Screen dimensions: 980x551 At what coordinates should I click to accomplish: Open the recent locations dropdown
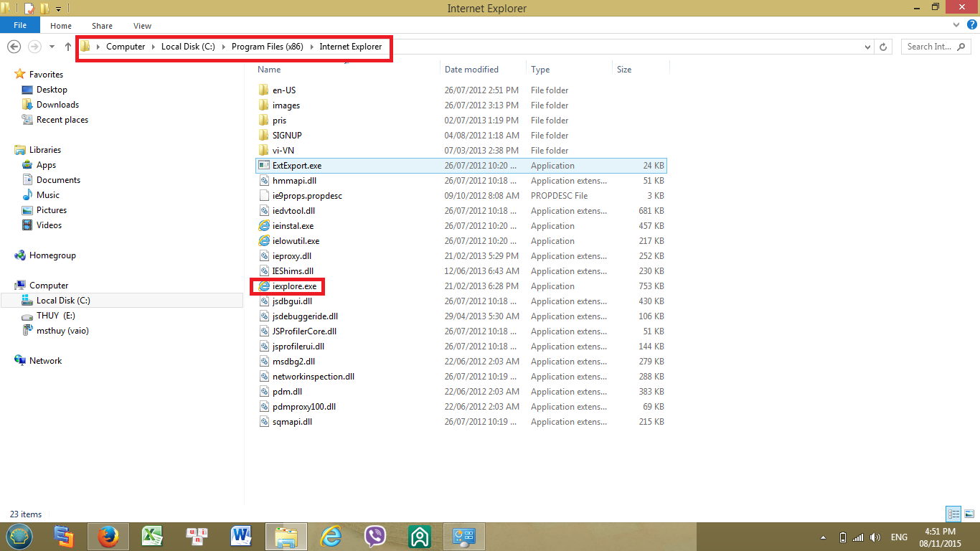52,47
